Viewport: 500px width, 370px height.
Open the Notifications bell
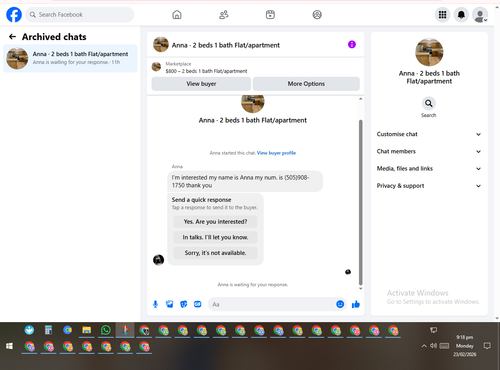tap(461, 15)
